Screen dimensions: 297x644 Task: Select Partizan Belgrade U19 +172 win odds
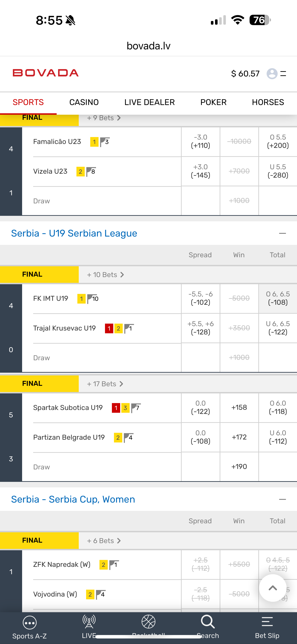tap(239, 437)
